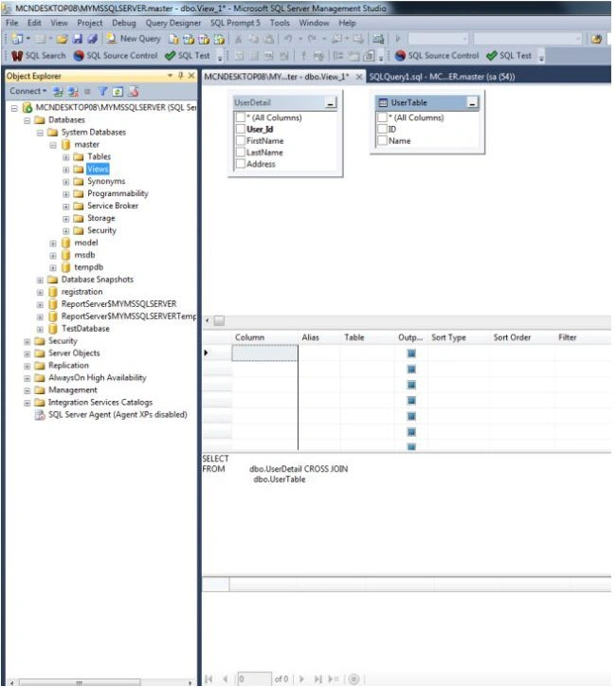Click the New Project icon in the toolbar
Viewport: 616px width, 687px height.
(x=17, y=39)
